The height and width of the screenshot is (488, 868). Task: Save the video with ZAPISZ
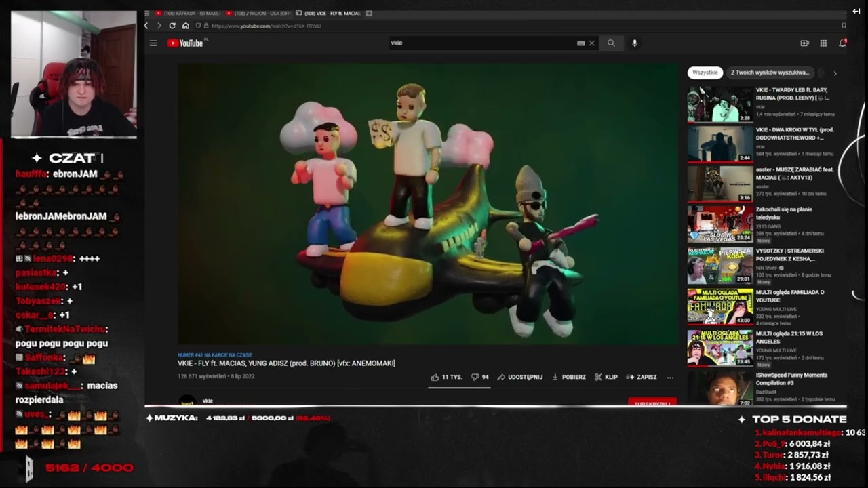point(642,377)
